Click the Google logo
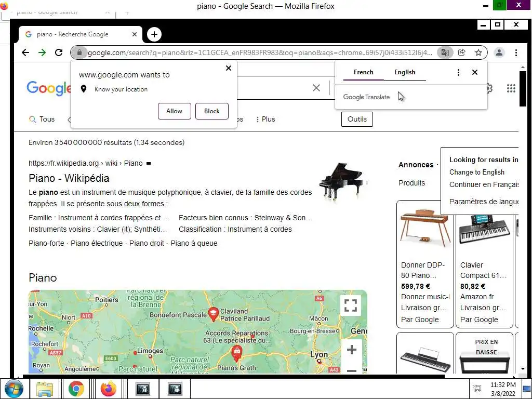The width and height of the screenshot is (532, 399). click(48, 88)
